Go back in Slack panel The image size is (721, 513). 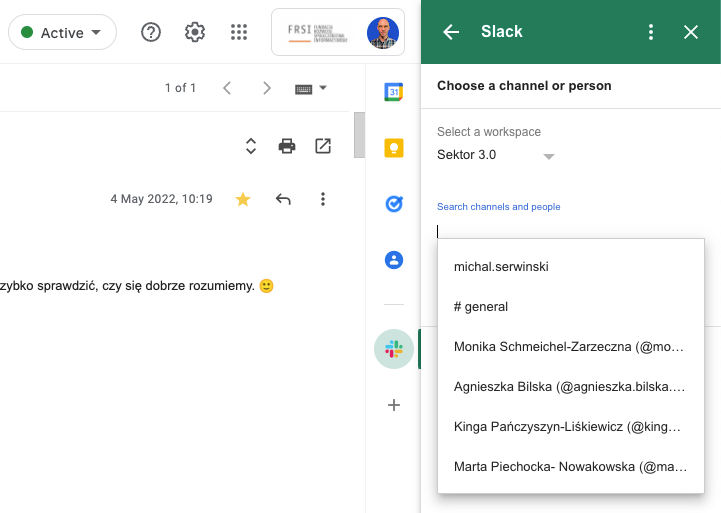[451, 32]
